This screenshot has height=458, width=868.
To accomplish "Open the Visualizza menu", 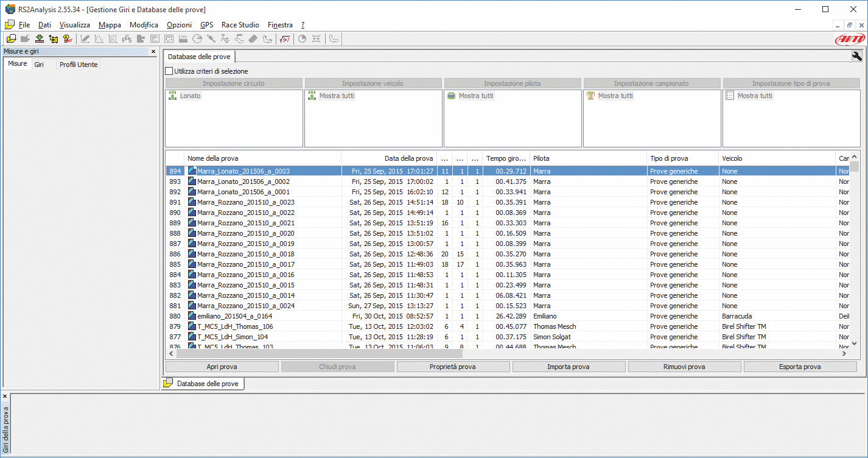I will pos(75,25).
